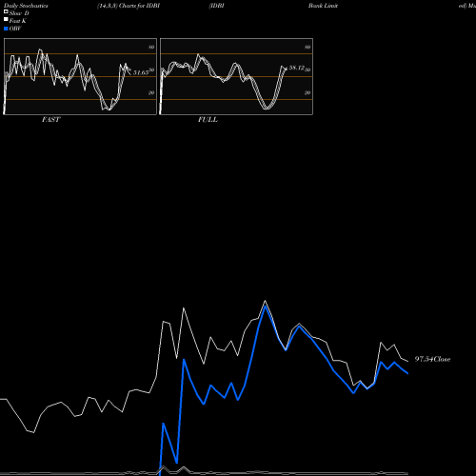Click the FAST stochastic chart thumbnail

pyautogui.click(x=80, y=76)
